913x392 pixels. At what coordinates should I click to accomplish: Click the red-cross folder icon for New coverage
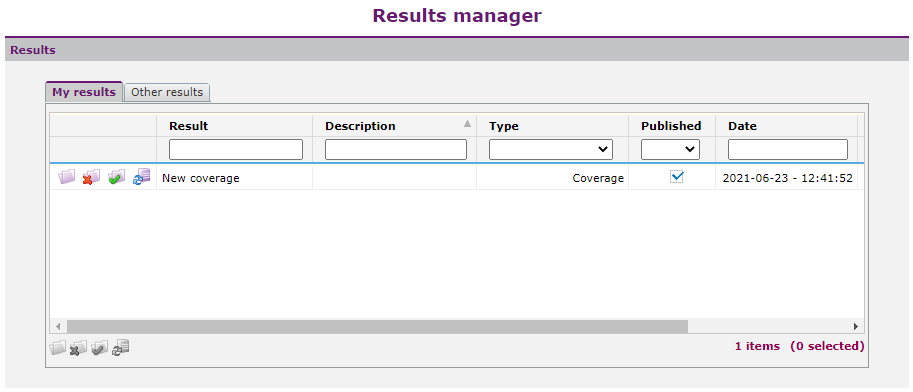pyautogui.click(x=91, y=176)
